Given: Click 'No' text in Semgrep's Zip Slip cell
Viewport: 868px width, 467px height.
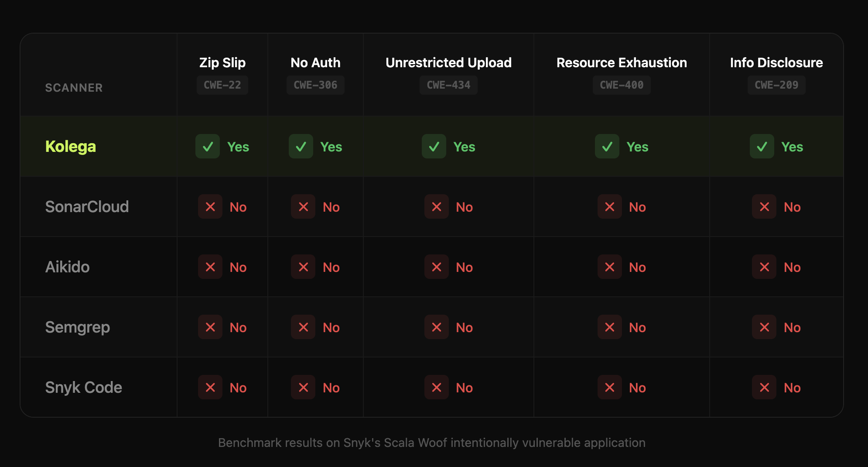Looking at the screenshot, I should pos(238,328).
